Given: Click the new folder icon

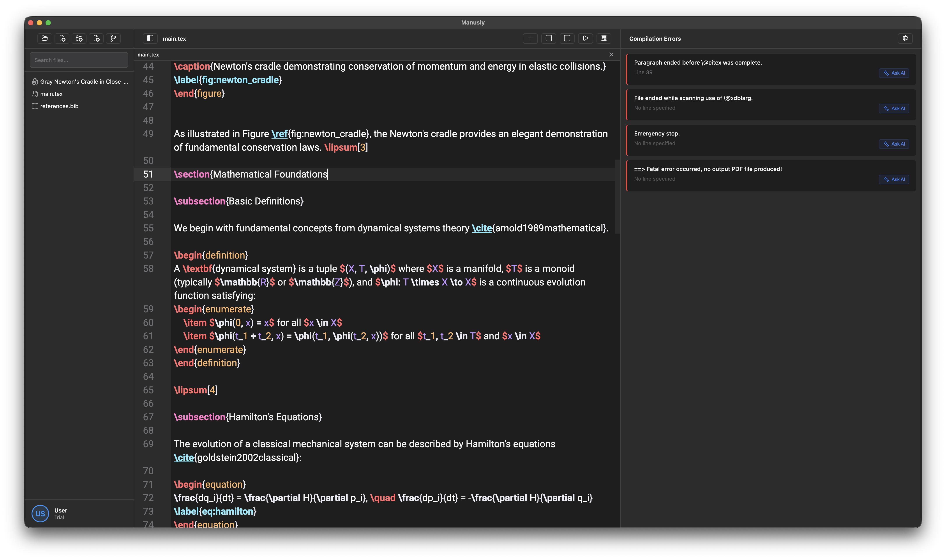Looking at the screenshot, I should pos(79,38).
